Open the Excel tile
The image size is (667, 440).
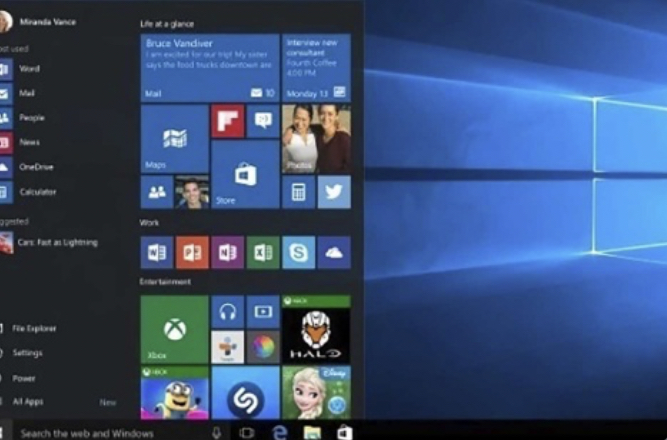click(263, 253)
